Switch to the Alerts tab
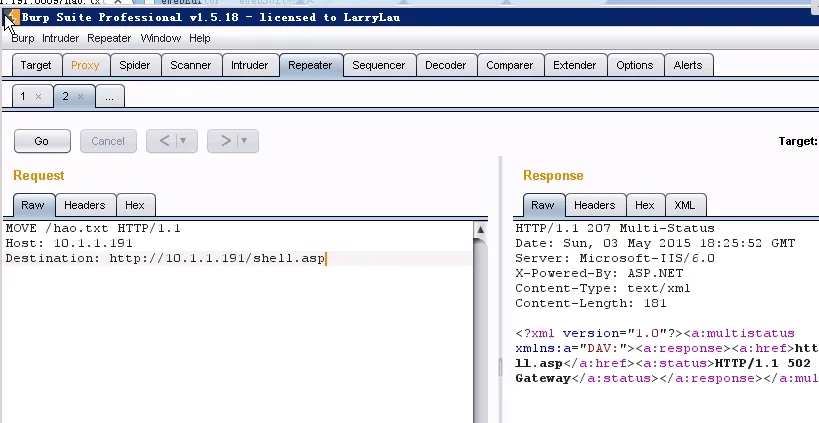 [x=688, y=65]
